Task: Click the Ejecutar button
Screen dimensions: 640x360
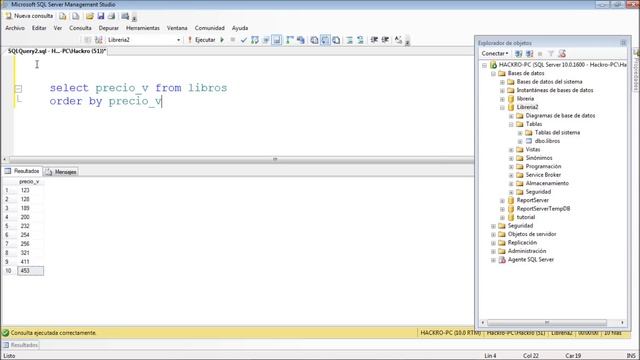Action: point(201,40)
